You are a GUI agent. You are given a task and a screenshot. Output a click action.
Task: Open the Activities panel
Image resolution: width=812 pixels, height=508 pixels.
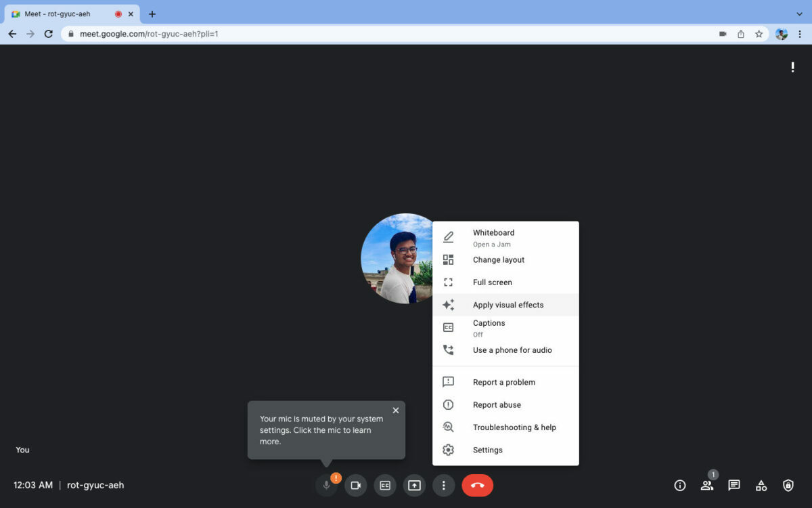(761, 485)
